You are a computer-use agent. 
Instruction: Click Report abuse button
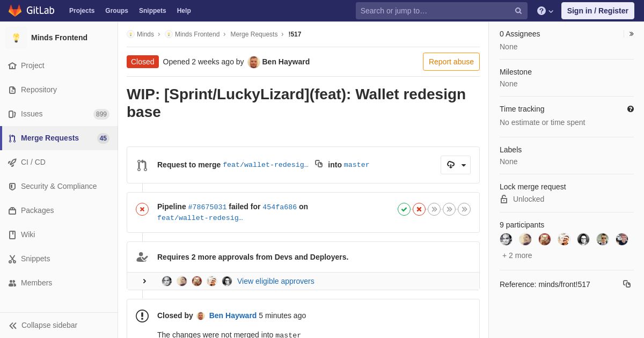click(451, 62)
